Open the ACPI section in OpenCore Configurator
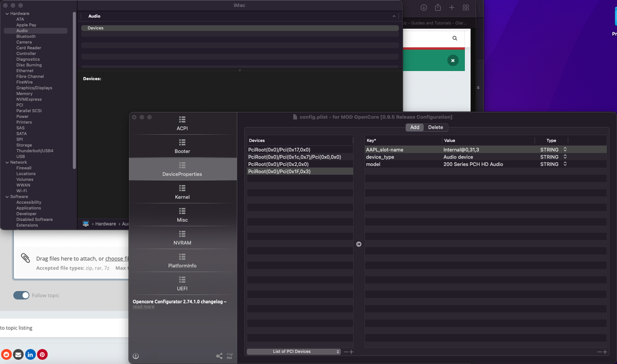This screenshot has height=364, width=617. 182,123
